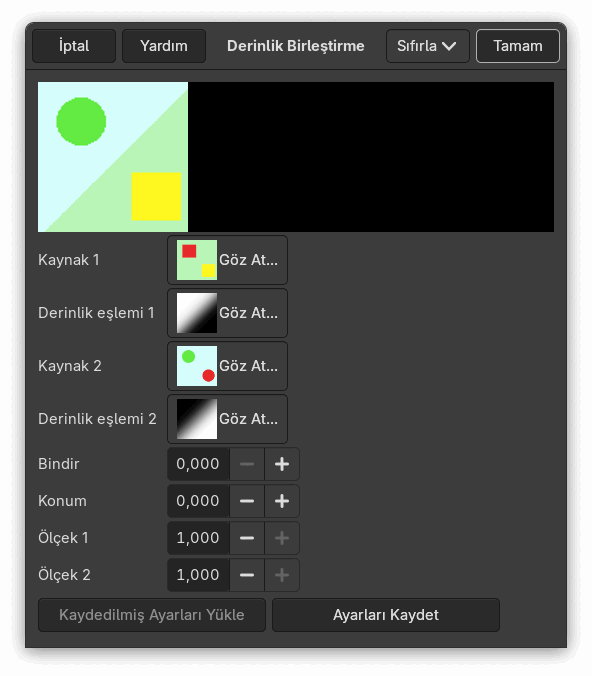Decrease Ölçek 1 with minus button
592x676 pixels.
[x=247, y=538]
